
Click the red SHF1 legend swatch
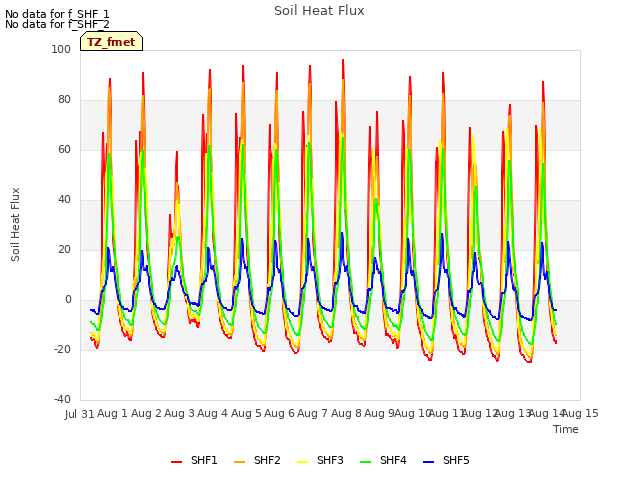[176, 462]
